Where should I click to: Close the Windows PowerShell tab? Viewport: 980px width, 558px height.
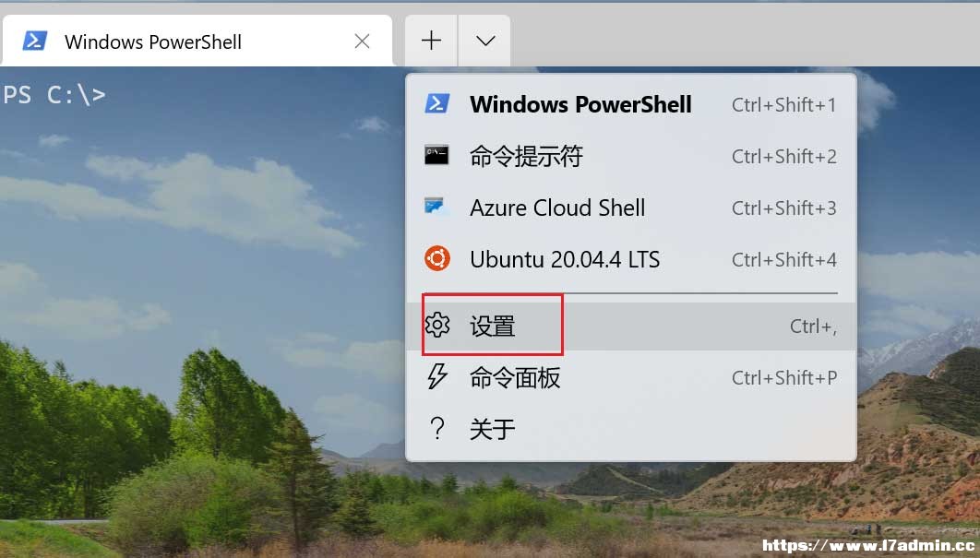tap(362, 42)
